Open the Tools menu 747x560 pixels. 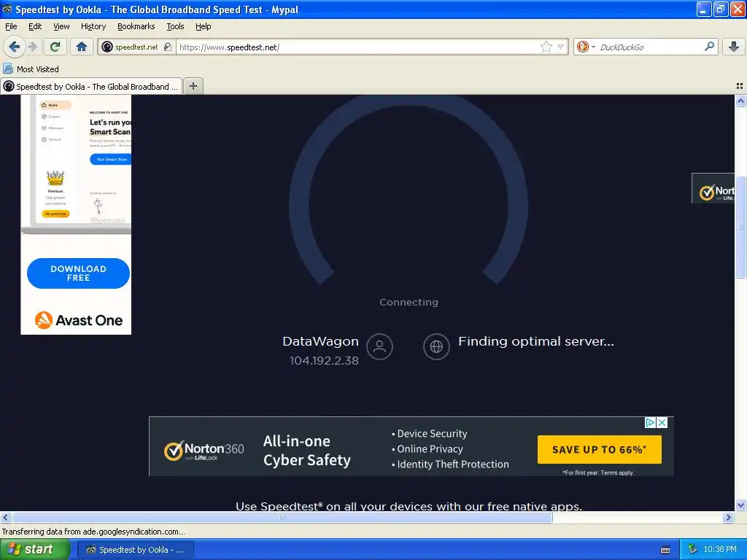[175, 26]
